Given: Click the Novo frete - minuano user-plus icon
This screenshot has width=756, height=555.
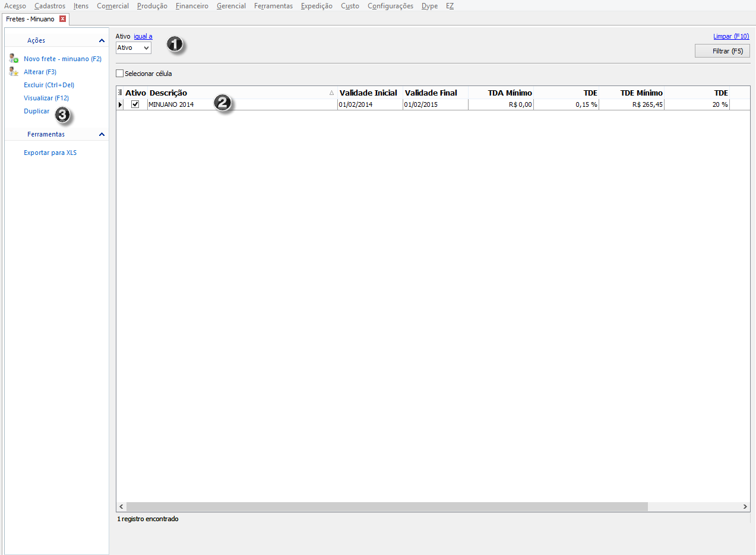Looking at the screenshot, I should (x=14, y=59).
